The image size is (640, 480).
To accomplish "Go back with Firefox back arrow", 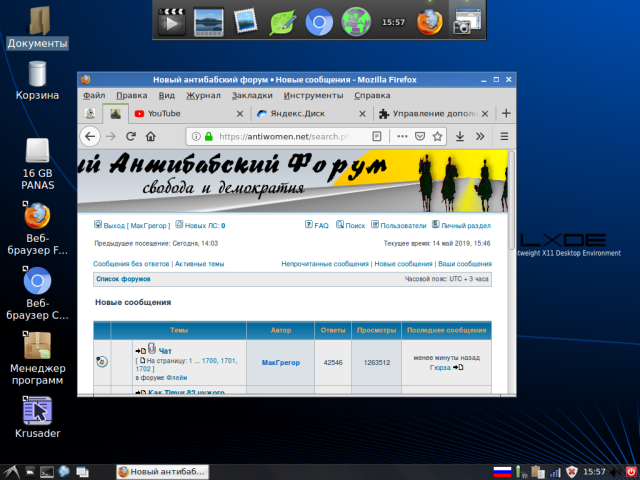I will point(90,136).
